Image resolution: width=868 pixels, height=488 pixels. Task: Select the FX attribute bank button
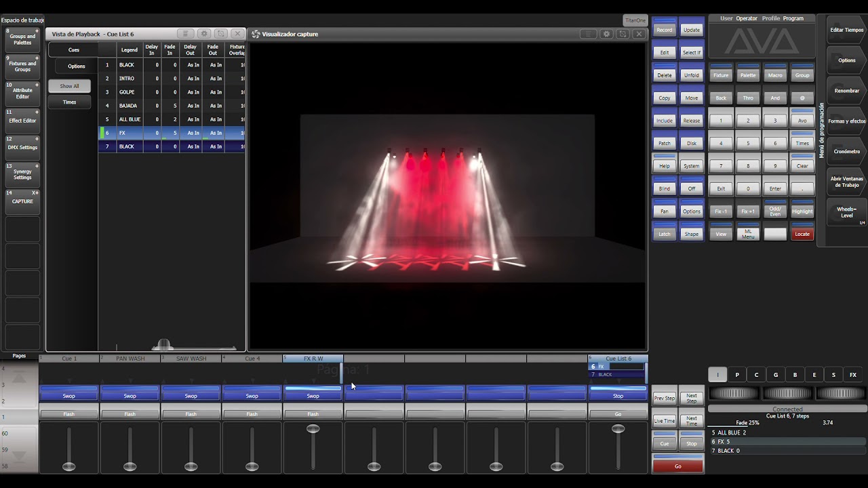tap(853, 375)
